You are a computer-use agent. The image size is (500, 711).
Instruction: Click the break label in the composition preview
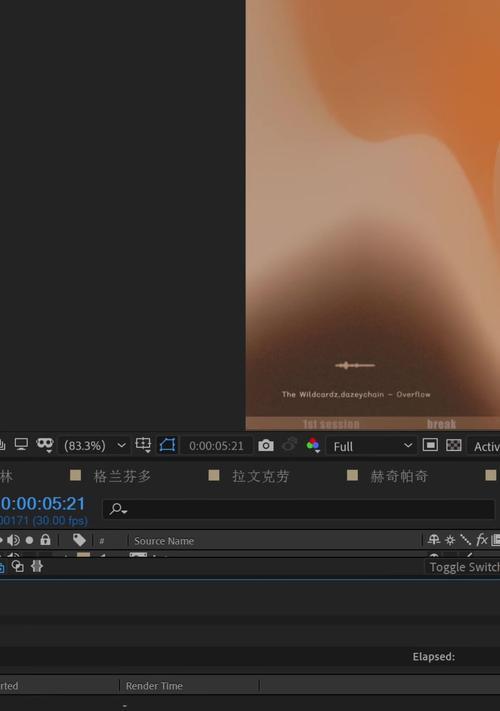(441, 424)
